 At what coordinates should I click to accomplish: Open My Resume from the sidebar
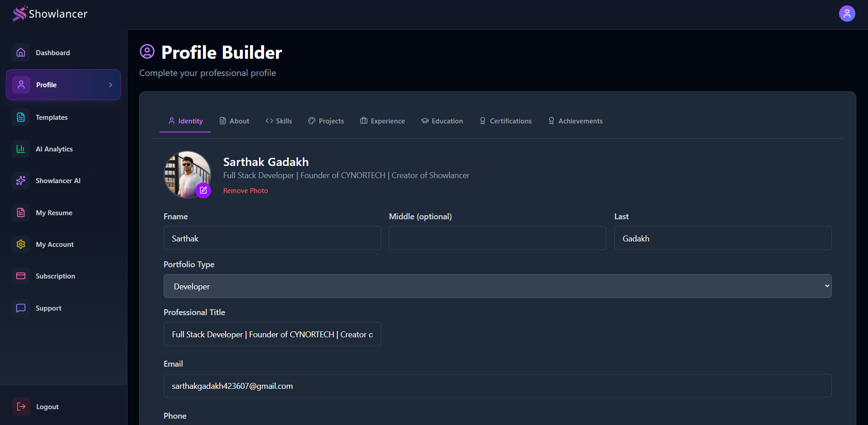click(x=63, y=212)
